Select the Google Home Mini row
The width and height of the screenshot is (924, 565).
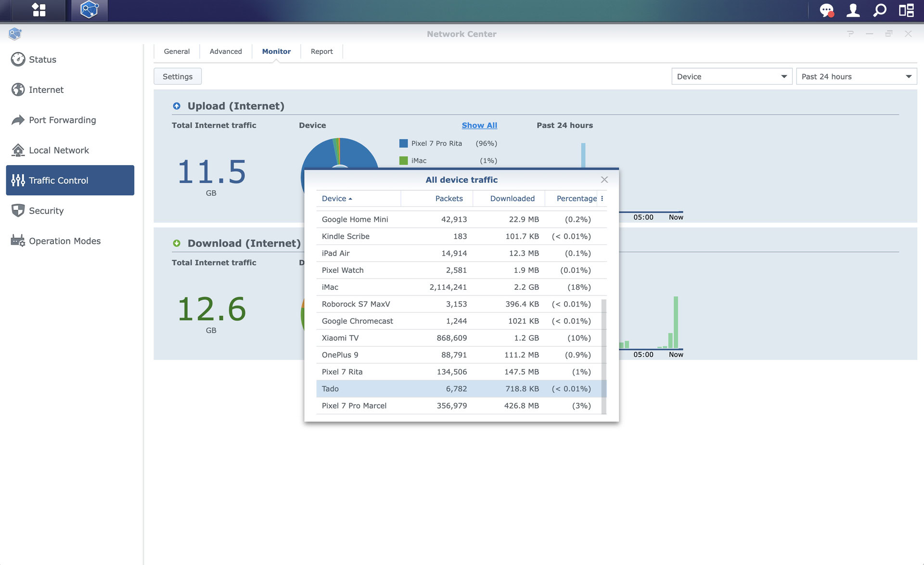click(x=461, y=219)
